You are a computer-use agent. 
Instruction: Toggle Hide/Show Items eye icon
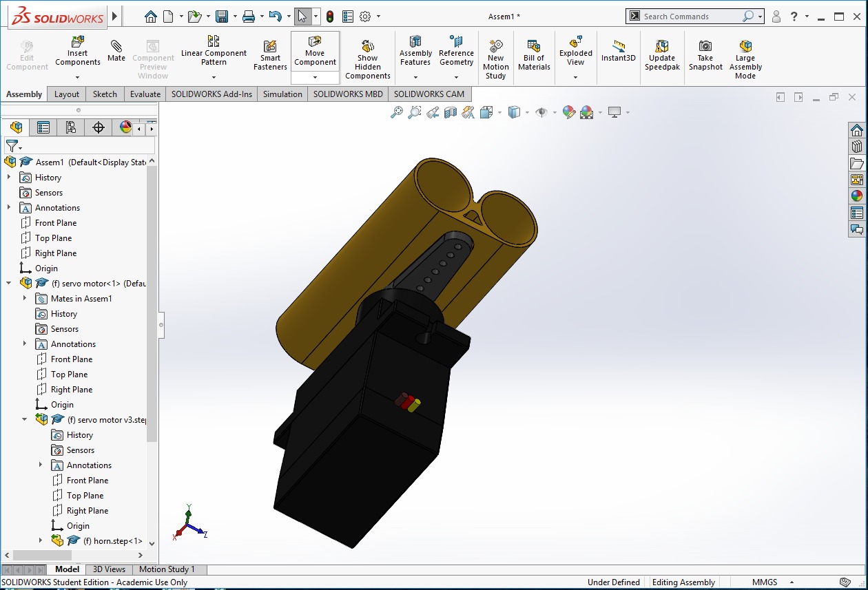[x=541, y=112]
